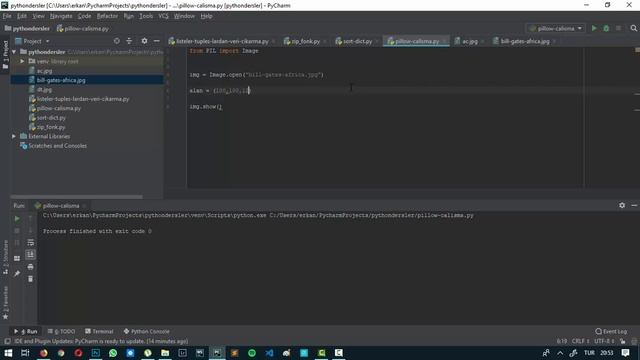Expand the venv library root folder
640x360 pixels.
point(22,61)
